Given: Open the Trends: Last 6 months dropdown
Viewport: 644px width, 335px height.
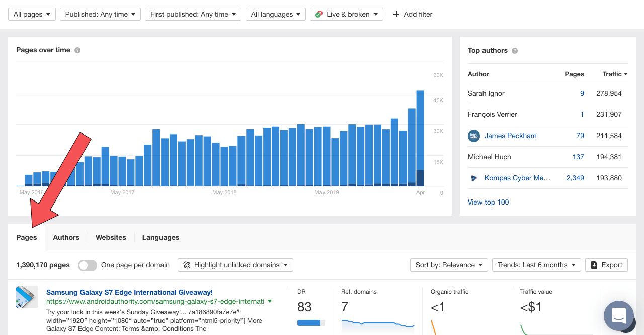Looking at the screenshot, I should coord(536,265).
